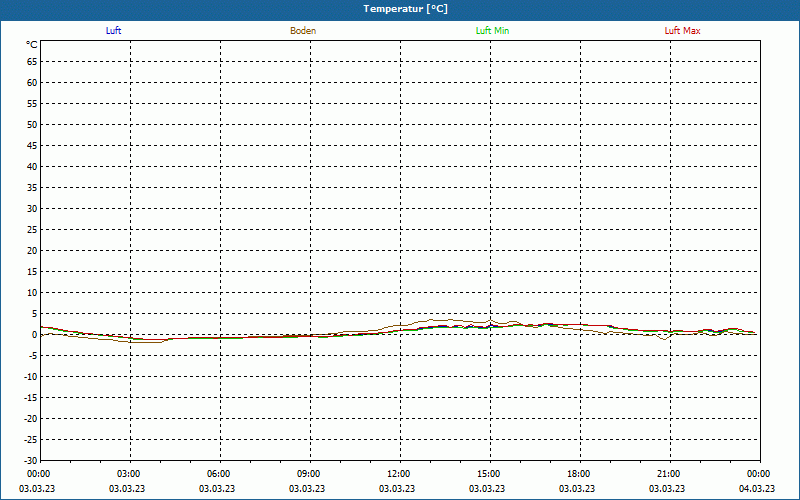800x500 pixels.
Task: Click the 45 value on the y-axis
Action: pos(32,146)
